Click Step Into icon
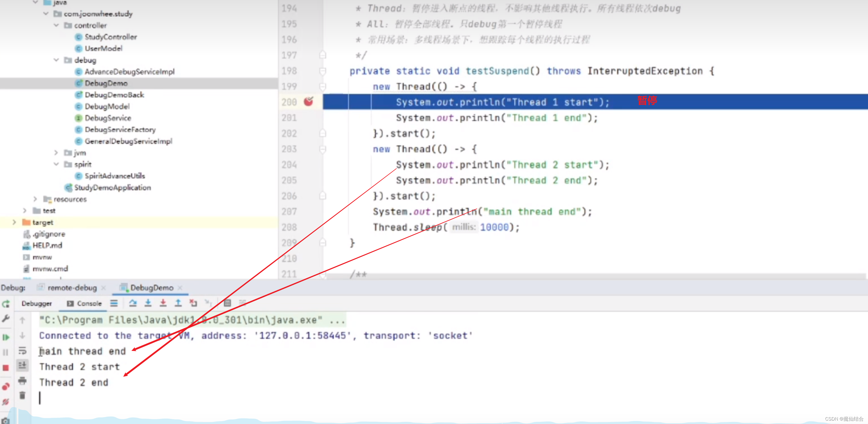 pos(148,303)
